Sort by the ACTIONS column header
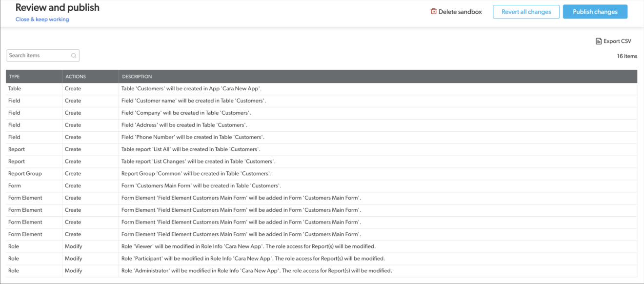This screenshot has height=284, width=644. pos(76,77)
